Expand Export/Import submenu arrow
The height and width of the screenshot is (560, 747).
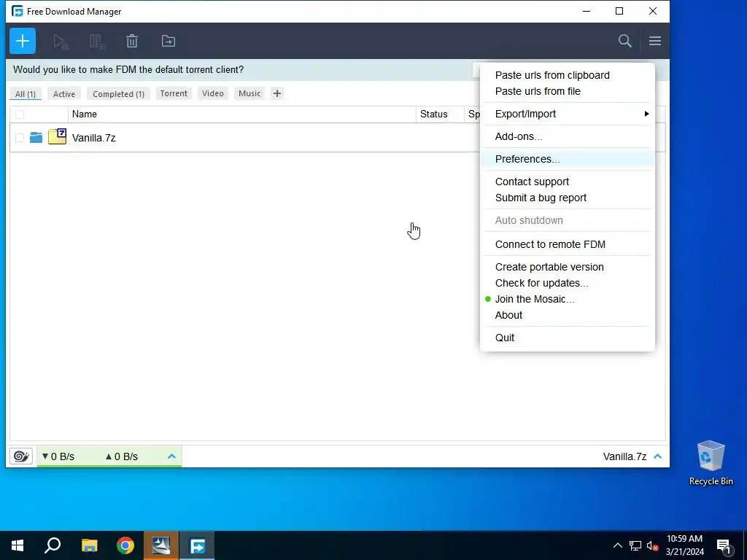(646, 114)
